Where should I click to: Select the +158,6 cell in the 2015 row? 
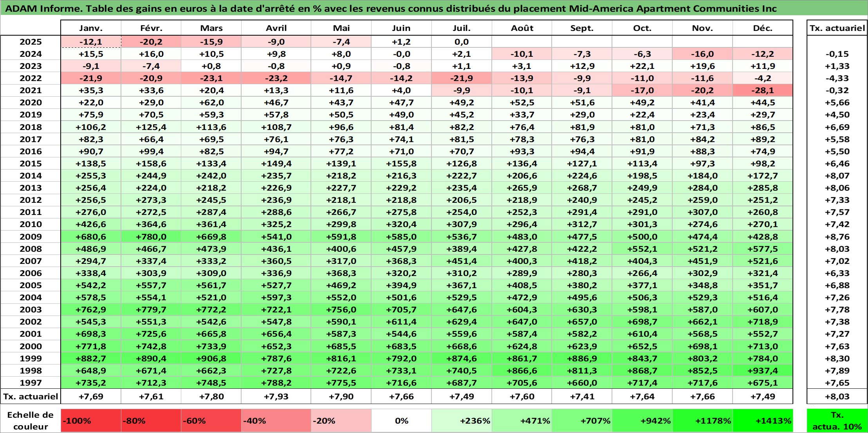[x=151, y=163]
